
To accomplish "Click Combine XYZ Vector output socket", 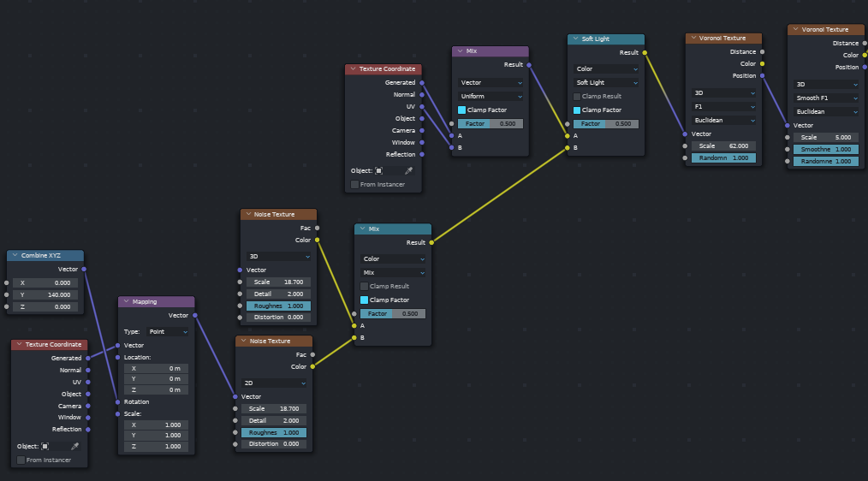I will pyautogui.click(x=84, y=269).
